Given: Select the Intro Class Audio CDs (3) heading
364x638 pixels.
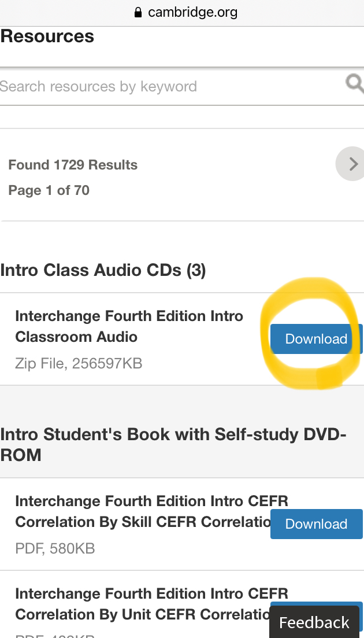Looking at the screenshot, I should [x=103, y=270].
